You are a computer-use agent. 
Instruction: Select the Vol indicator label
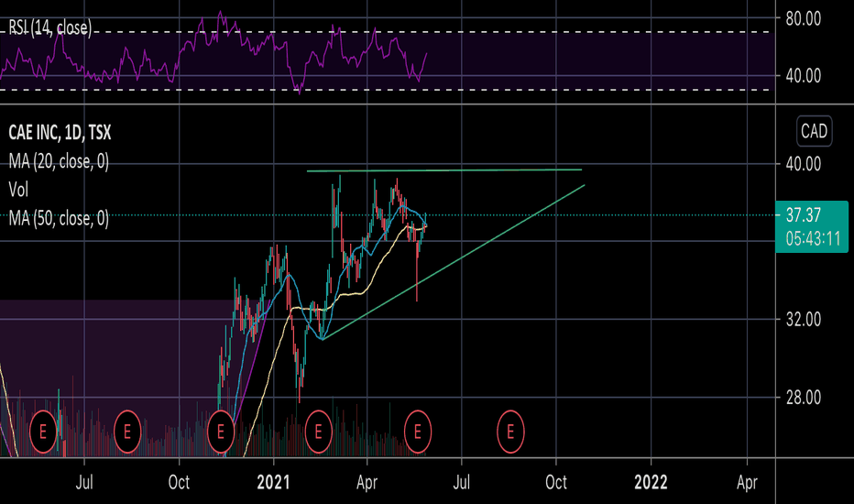pos(18,190)
